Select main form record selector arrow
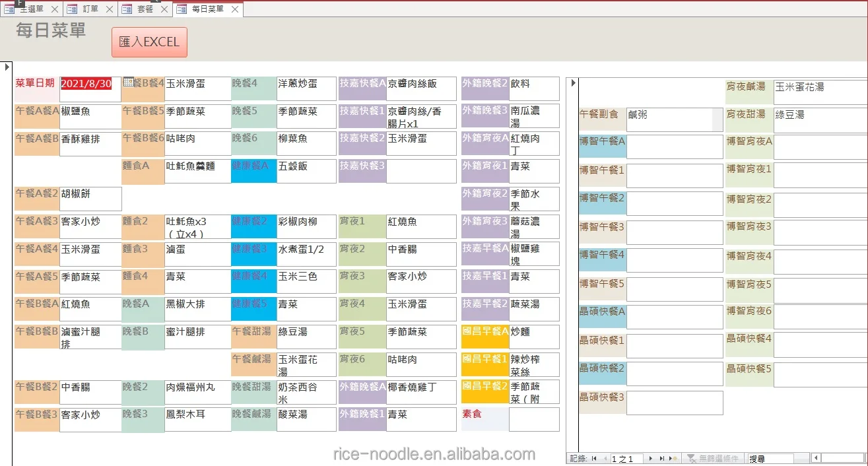868x466 pixels. click(7, 67)
